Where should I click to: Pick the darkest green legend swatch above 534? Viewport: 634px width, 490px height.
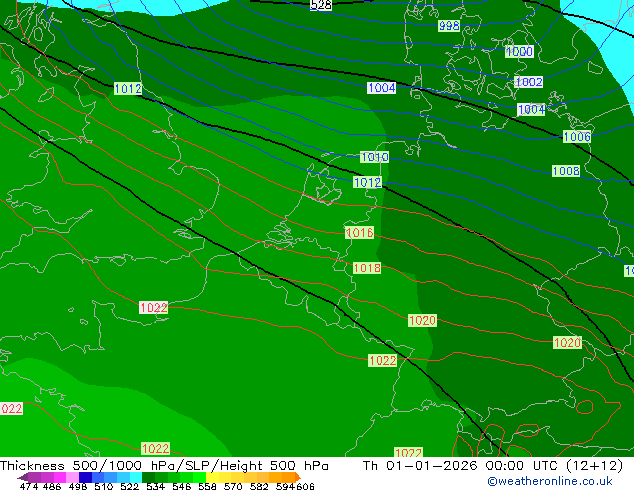tap(148, 477)
